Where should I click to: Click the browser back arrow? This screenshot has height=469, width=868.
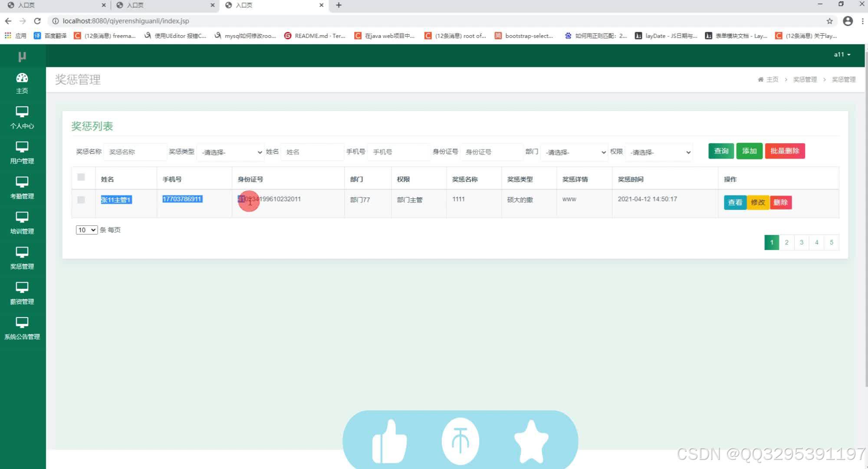point(8,21)
